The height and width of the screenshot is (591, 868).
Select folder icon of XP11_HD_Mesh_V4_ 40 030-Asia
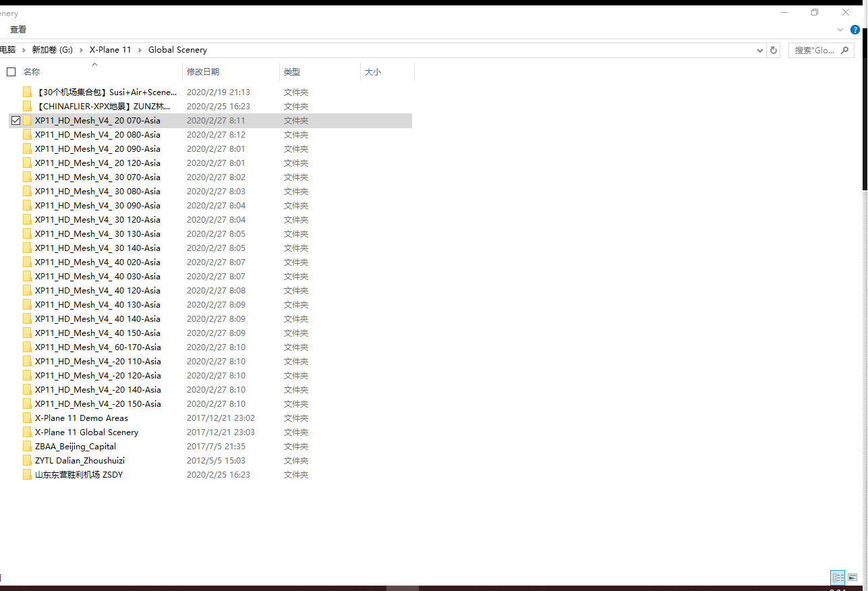[27, 276]
